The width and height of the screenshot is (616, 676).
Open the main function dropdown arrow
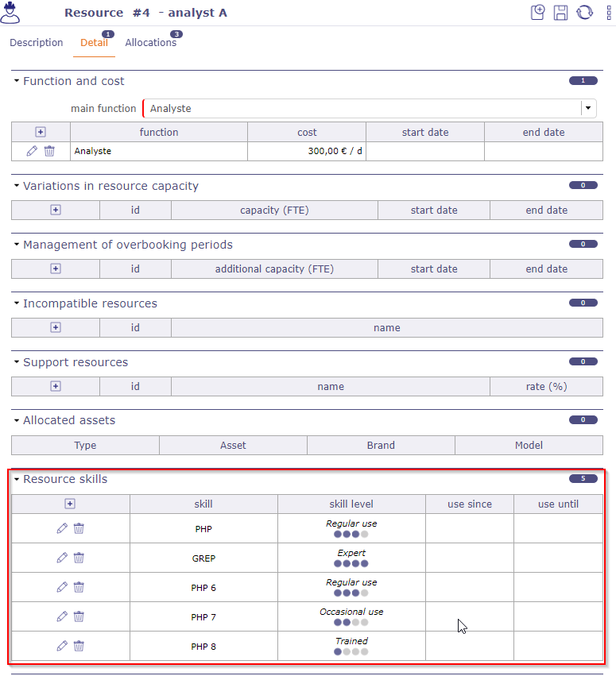(x=587, y=108)
